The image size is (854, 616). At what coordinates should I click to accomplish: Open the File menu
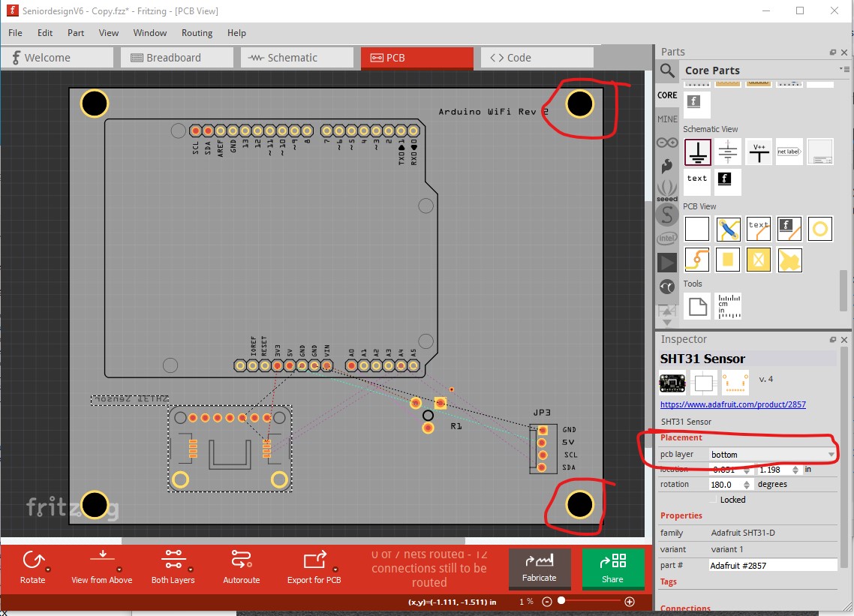pos(15,33)
